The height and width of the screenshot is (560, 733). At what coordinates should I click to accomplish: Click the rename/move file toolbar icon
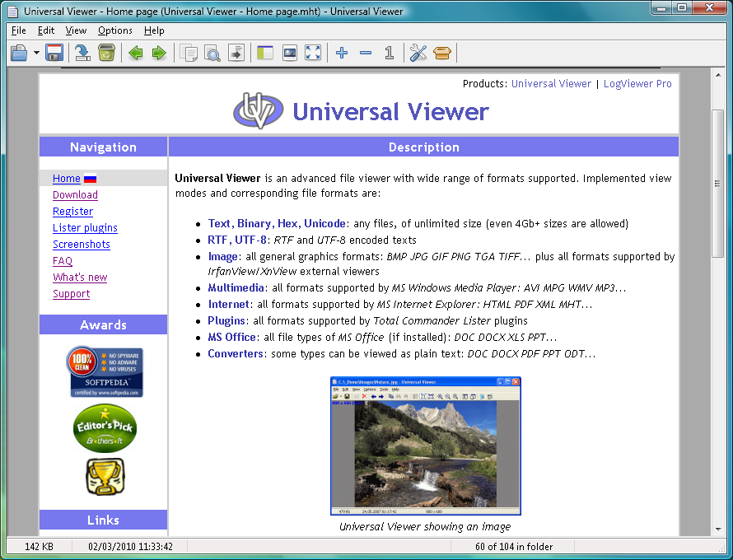(82, 53)
